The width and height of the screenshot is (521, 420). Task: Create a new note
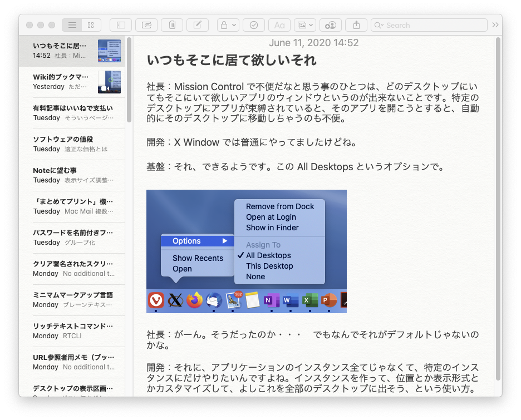coord(198,25)
